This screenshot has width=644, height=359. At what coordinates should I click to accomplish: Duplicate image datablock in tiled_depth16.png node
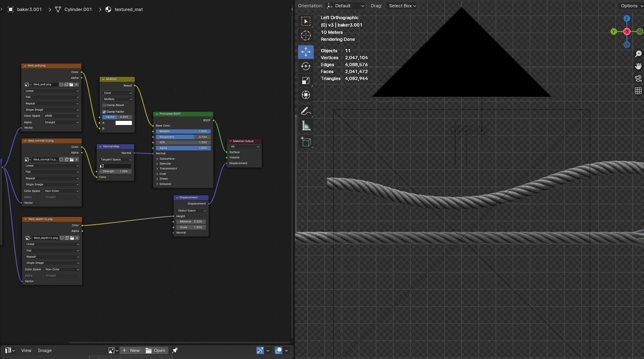point(67,238)
